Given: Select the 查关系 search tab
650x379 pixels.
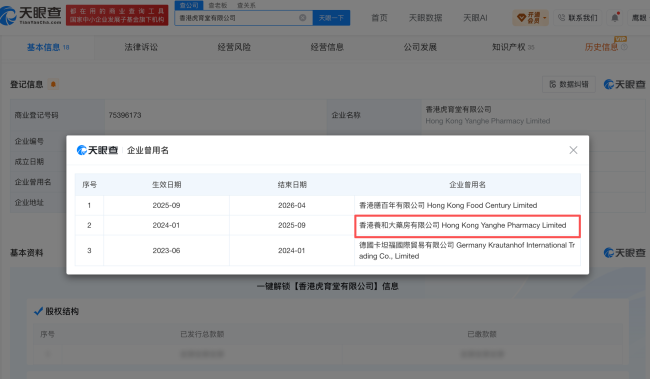Looking at the screenshot, I should tap(246, 5).
